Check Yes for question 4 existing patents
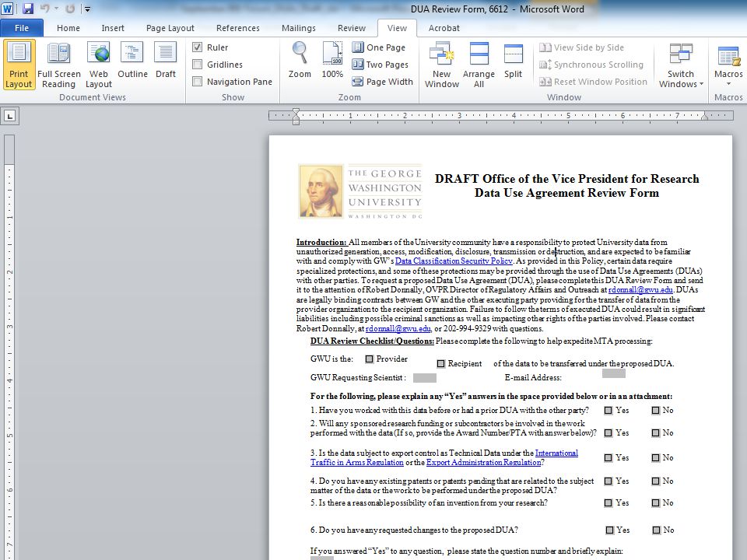 608,481
